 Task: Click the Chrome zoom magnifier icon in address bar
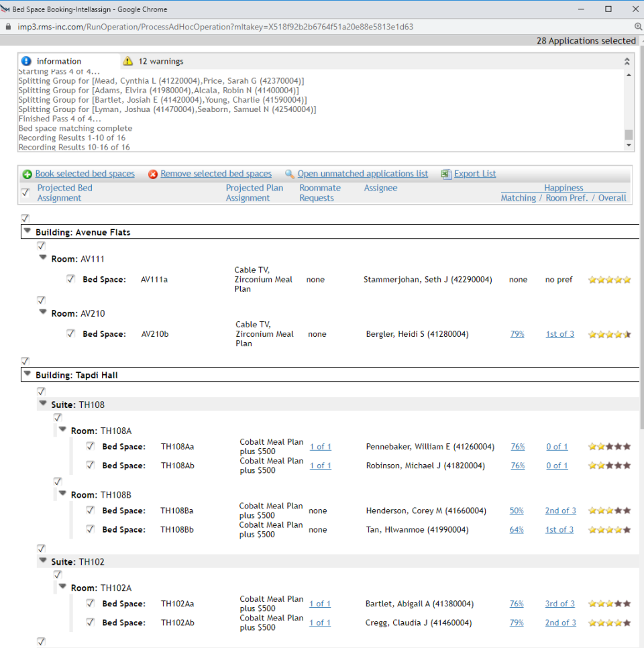point(638,27)
